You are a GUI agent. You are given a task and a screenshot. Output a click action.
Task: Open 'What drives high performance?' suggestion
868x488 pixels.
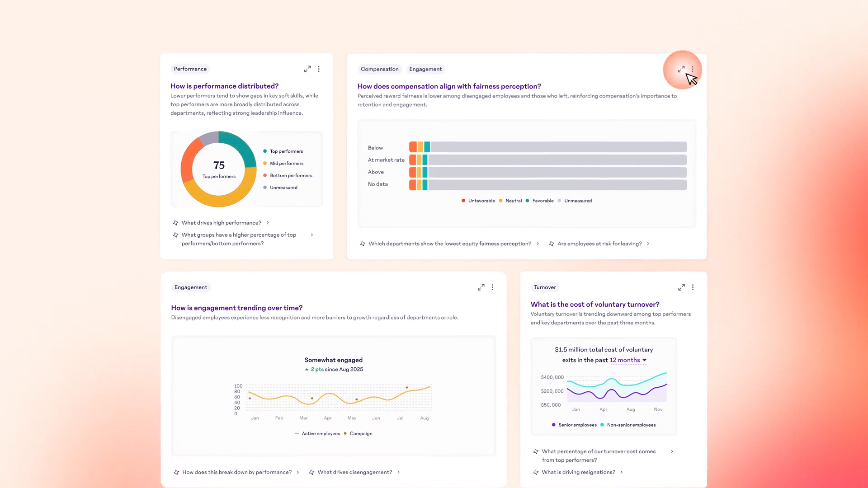pyautogui.click(x=222, y=223)
